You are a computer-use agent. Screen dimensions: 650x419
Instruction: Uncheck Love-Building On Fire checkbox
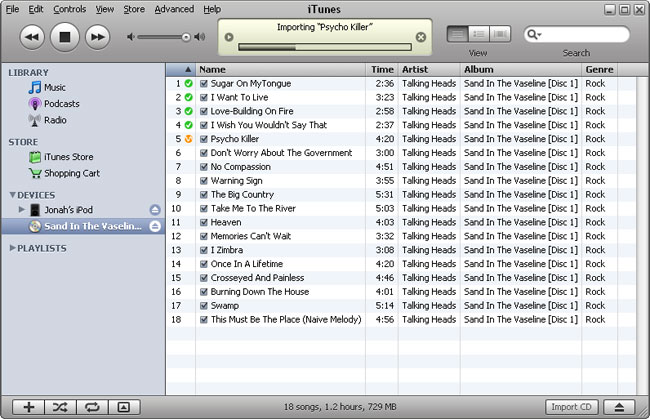click(x=204, y=111)
